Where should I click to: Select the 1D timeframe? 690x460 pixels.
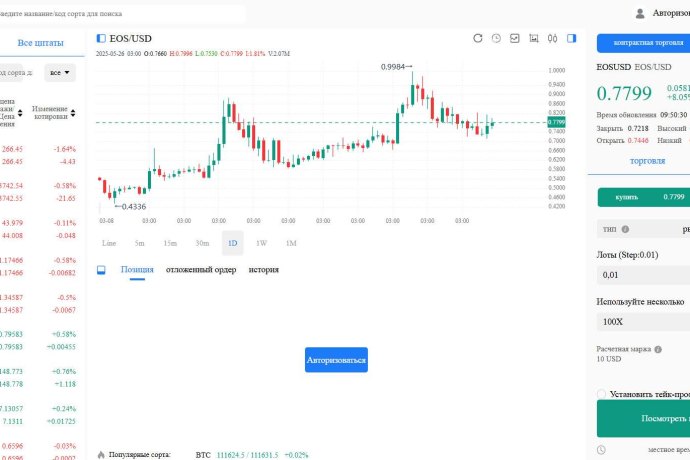point(233,243)
